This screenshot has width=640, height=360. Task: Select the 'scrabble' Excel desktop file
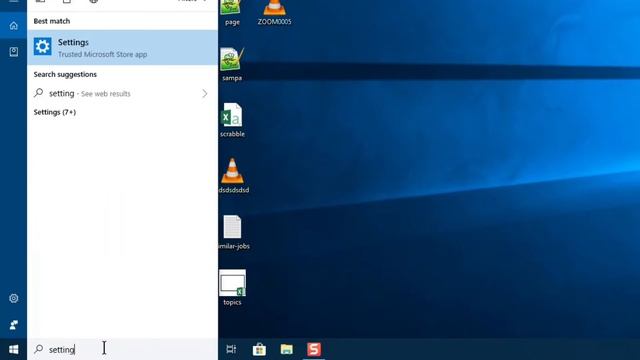pyautogui.click(x=232, y=120)
